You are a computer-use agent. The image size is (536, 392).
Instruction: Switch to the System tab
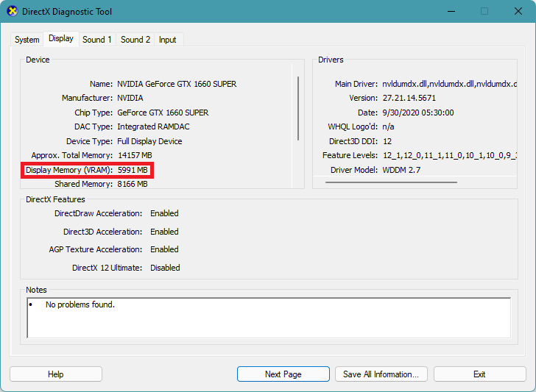point(27,40)
